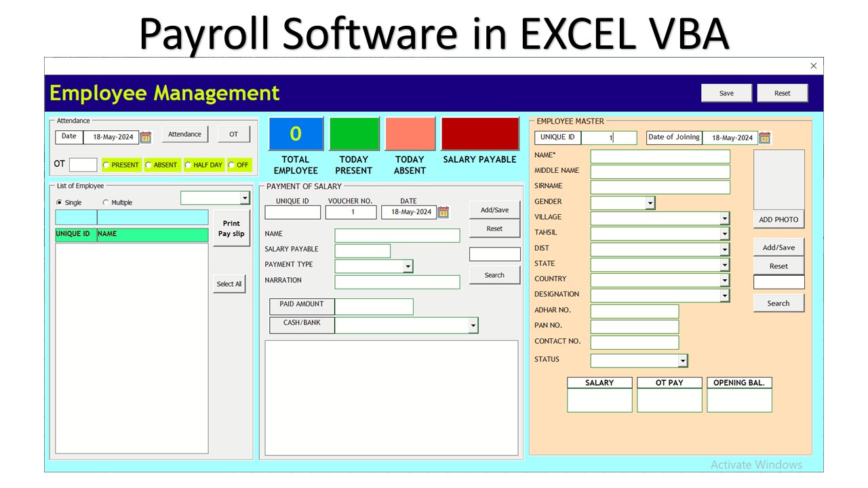Open the Date of Joining calendar icon
The width and height of the screenshot is (868, 488).
pyautogui.click(x=765, y=138)
